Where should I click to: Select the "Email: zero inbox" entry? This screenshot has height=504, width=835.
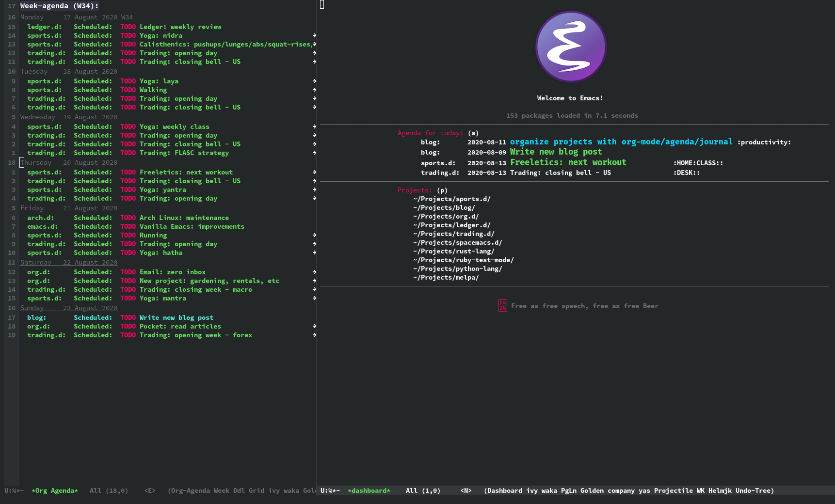click(173, 272)
